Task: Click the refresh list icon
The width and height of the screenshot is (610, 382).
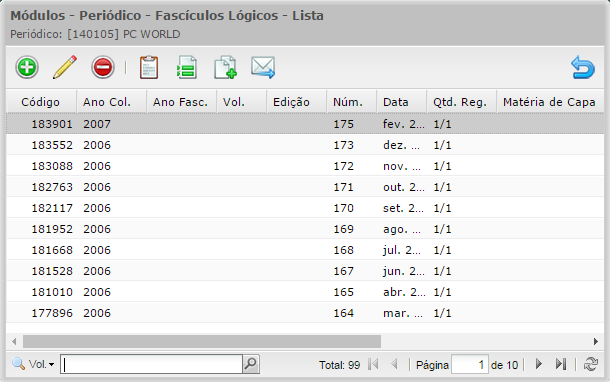Action: (x=591, y=364)
